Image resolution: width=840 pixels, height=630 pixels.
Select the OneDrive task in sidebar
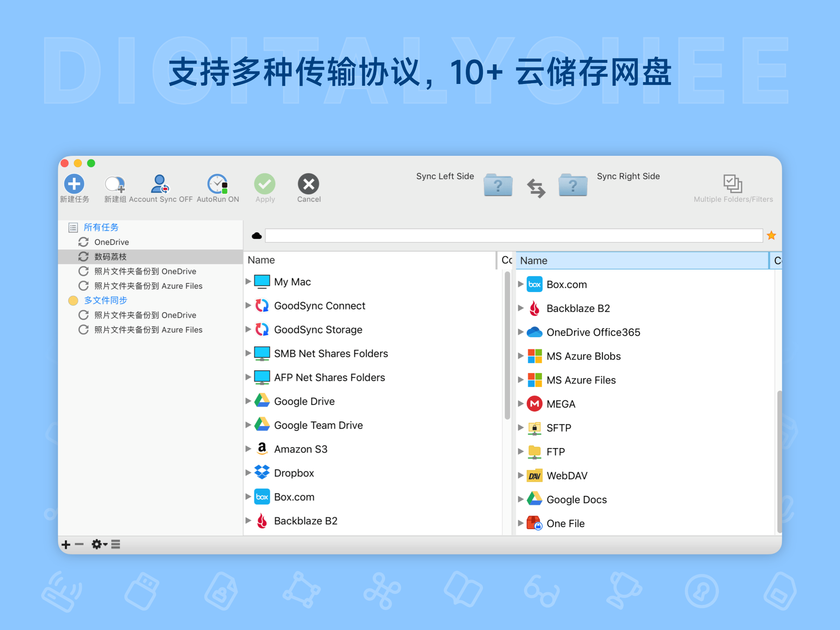111,242
